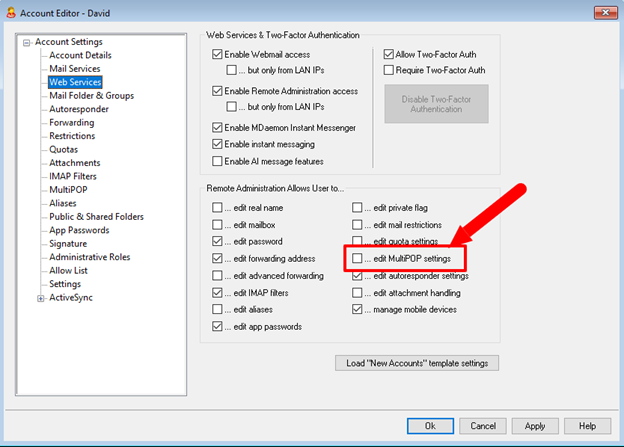Expand the ActiveSync tree node
The height and width of the screenshot is (447, 624).
coord(40,297)
